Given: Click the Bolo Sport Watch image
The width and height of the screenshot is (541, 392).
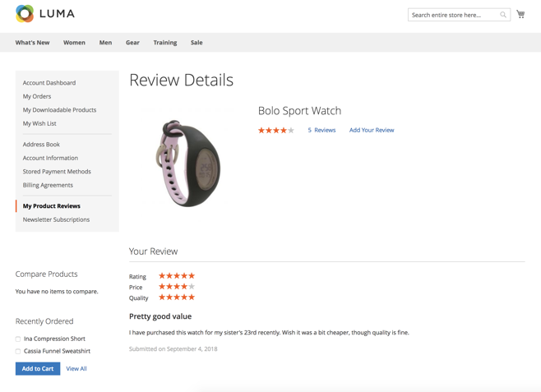Looking at the screenshot, I should tap(188, 162).
